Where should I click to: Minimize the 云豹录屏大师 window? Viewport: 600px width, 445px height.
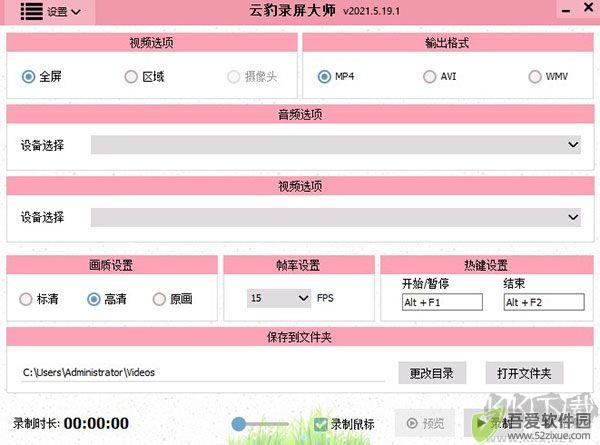(566, 11)
